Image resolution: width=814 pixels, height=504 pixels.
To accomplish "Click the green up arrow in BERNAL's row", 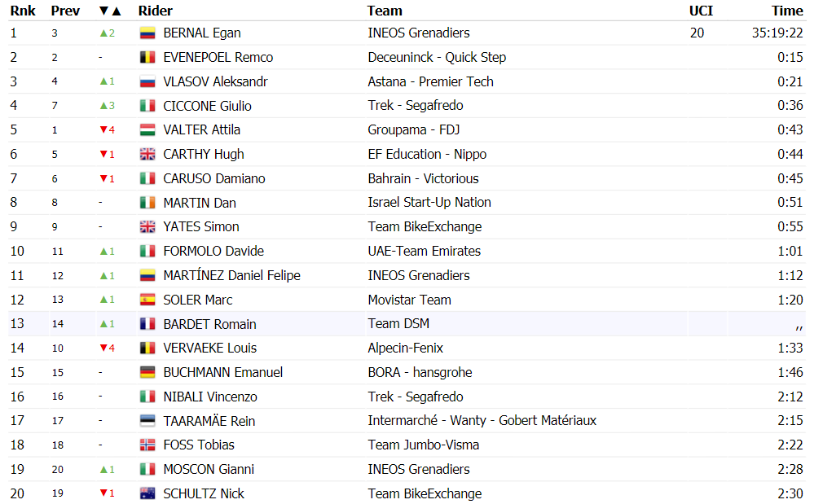I will [103, 33].
